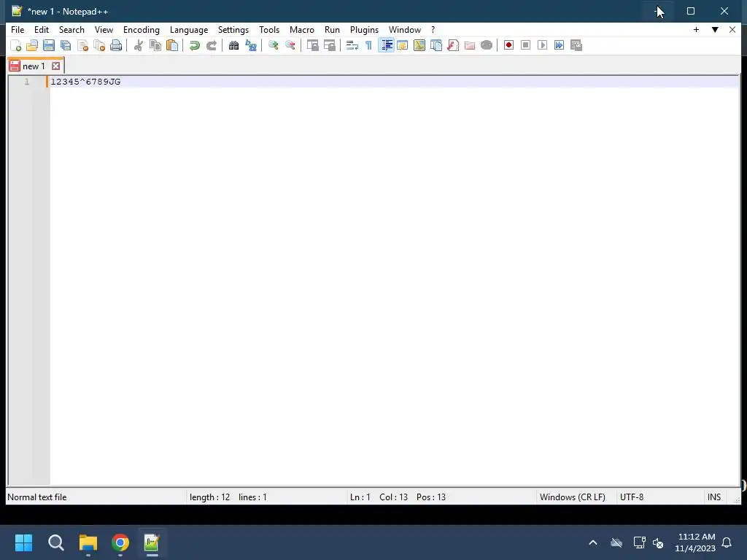The width and height of the screenshot is (747, 560).
Task: Click the X button beside the tab list triangle
Action: coord(732,29)
